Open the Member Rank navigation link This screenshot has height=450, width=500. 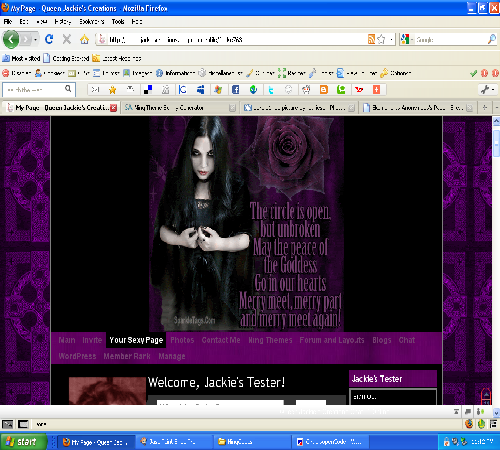click(x=127, y=356)
